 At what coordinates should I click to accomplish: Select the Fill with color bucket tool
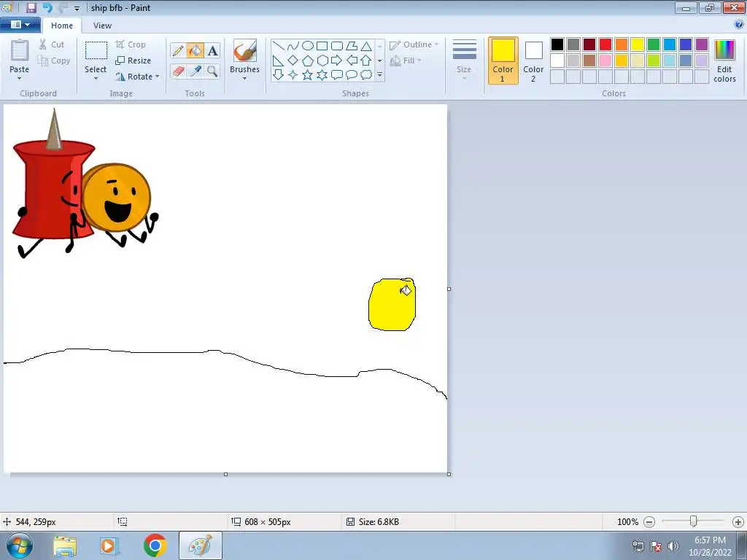(x=195, y=50)
